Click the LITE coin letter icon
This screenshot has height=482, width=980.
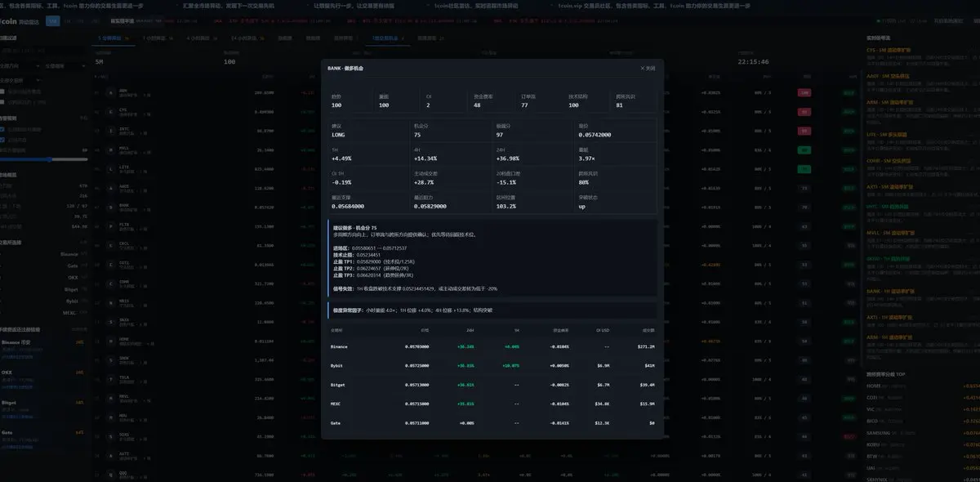111,169
